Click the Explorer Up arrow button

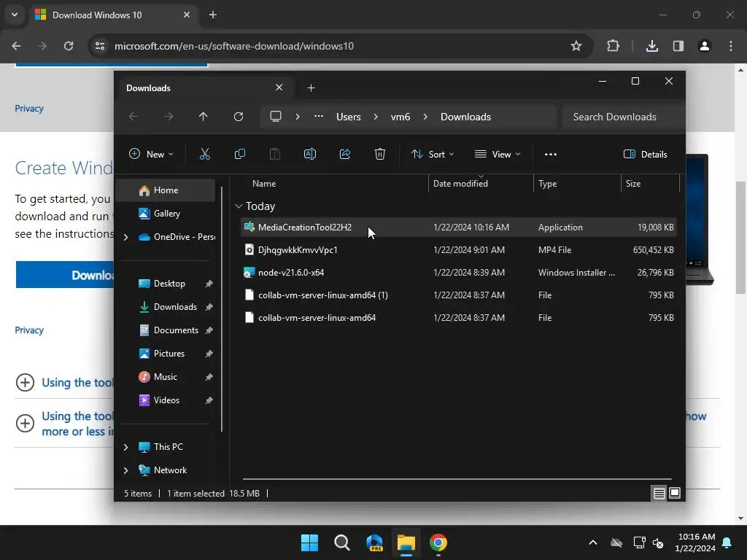(x=204, y=117)
